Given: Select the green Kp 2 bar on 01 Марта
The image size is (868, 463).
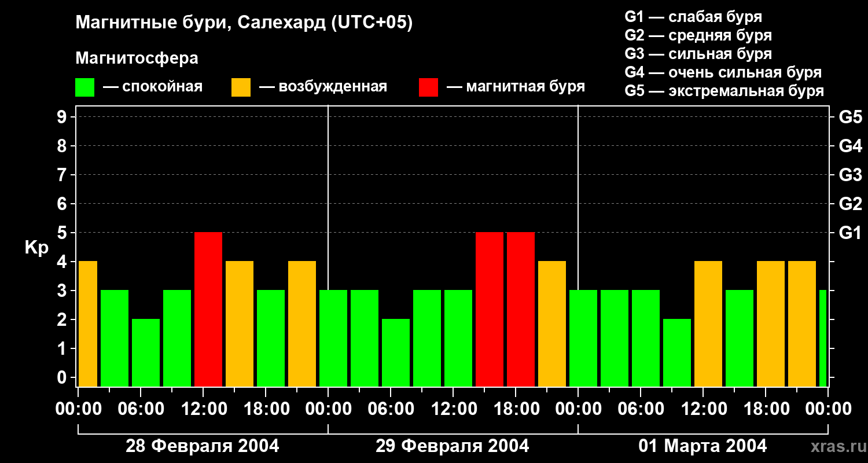Looking at the screenshot, I should [x=677, y=352].
